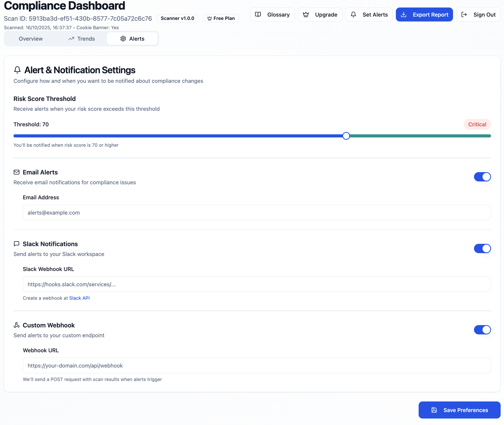Open the Slack API link
Image resolution: width=504 pixels, height=425 pixels.
click(x=79, y=298)
